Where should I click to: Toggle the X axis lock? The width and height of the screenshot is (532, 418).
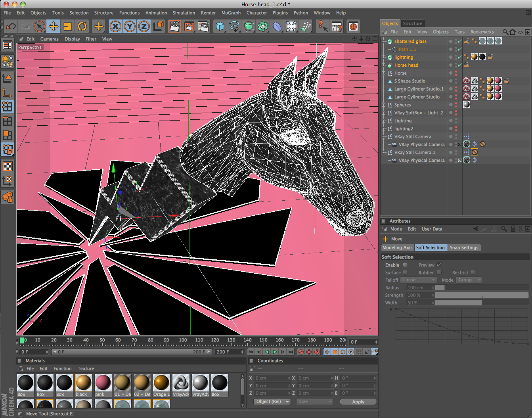pos(115,27)
